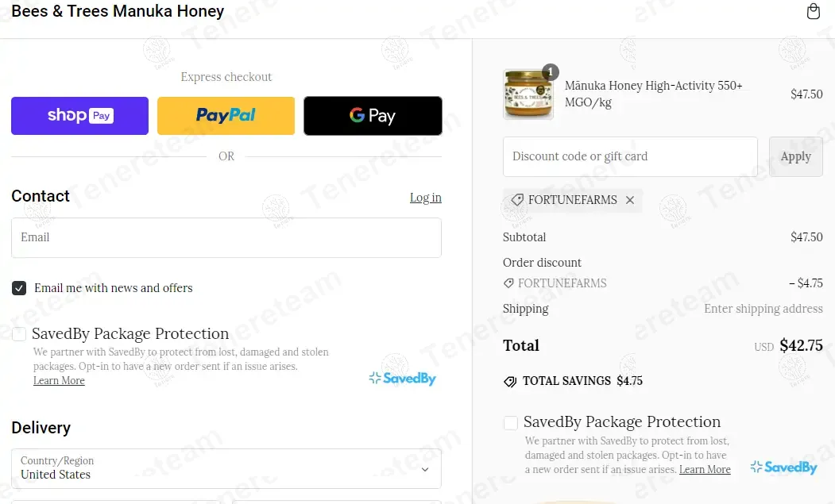Remove the FORTUNEFARMS discount code
The width and height of the screenshot is (835, 504).
(x=630, y=200)
